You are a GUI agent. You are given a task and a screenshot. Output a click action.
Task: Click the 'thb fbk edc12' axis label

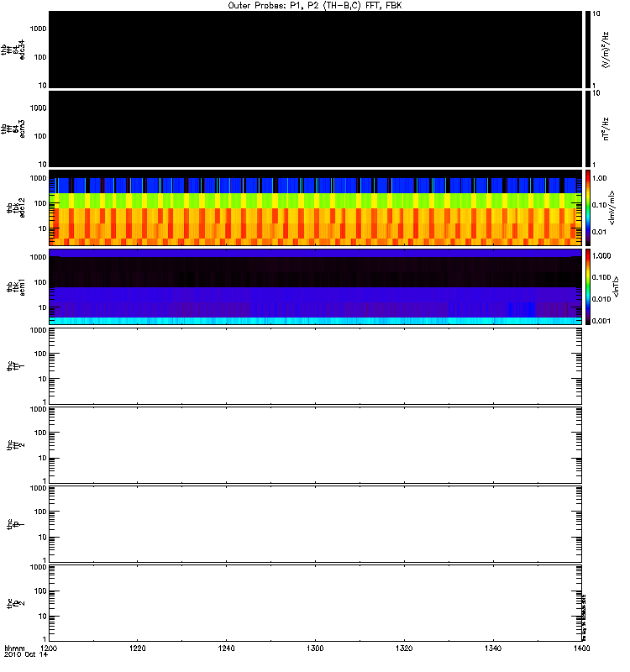point(16,207)
